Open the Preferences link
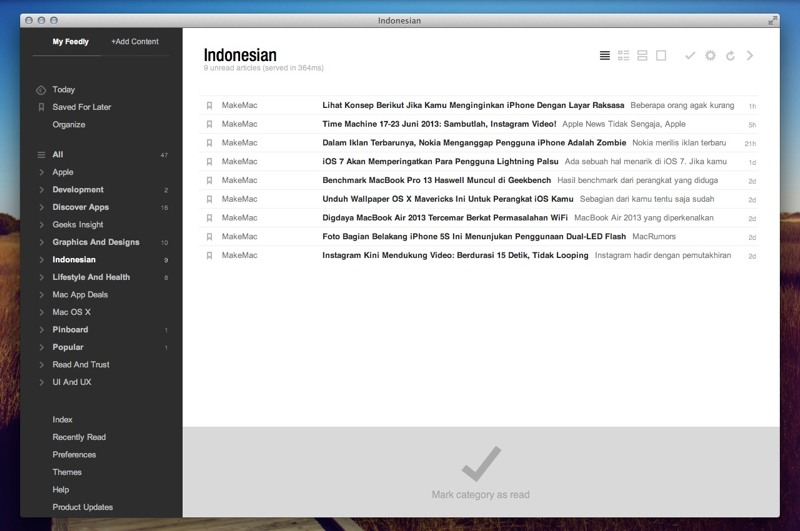The width and height of the screenshot is (800, 531). point(74,454)
